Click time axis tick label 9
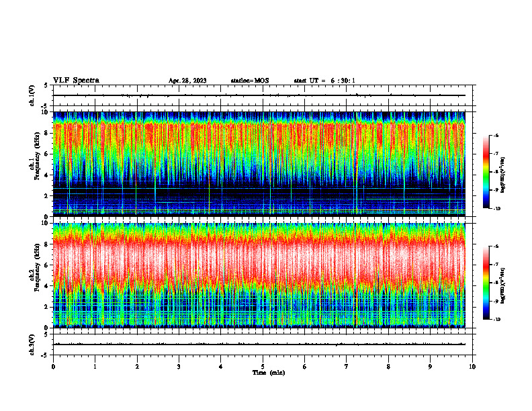Viewport: 532px width, 411px height. pyautogui.click(x=430, y=367)
